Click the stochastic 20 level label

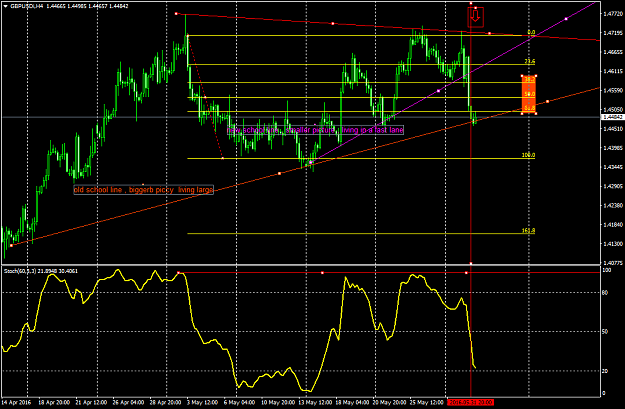click(605, 371)
